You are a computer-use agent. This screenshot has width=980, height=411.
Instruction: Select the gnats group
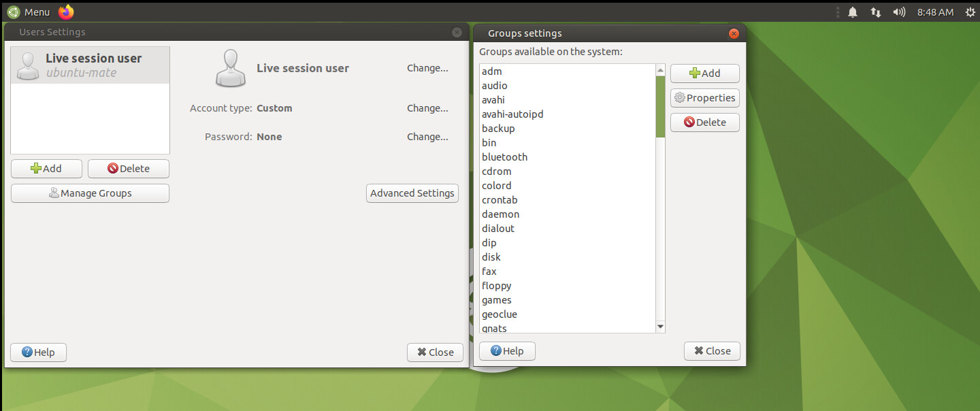pos(568,327)
